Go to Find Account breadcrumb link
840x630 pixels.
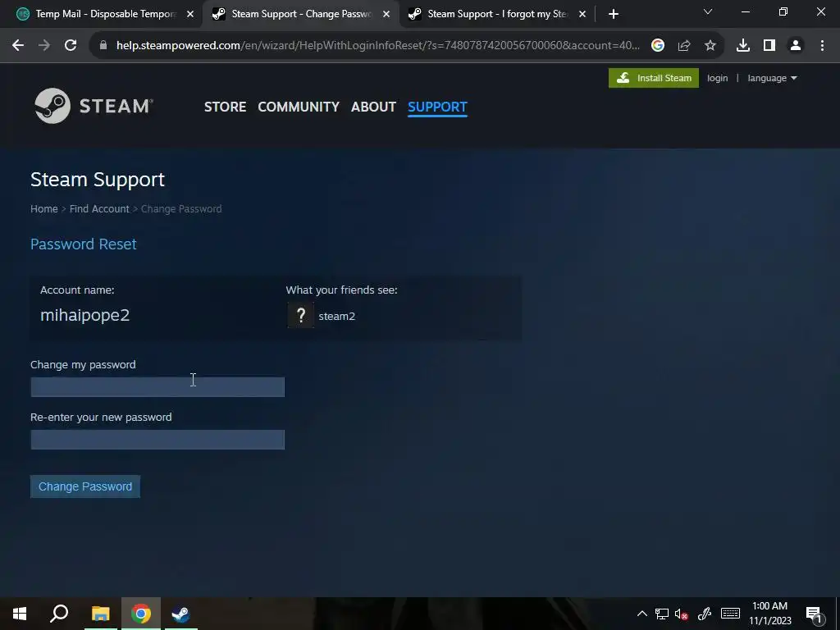[x=99, y=209]
